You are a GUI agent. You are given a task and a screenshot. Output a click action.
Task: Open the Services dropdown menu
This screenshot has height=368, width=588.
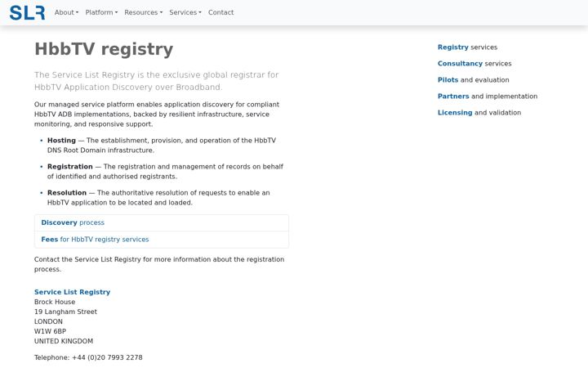click(x=185, y=12)
